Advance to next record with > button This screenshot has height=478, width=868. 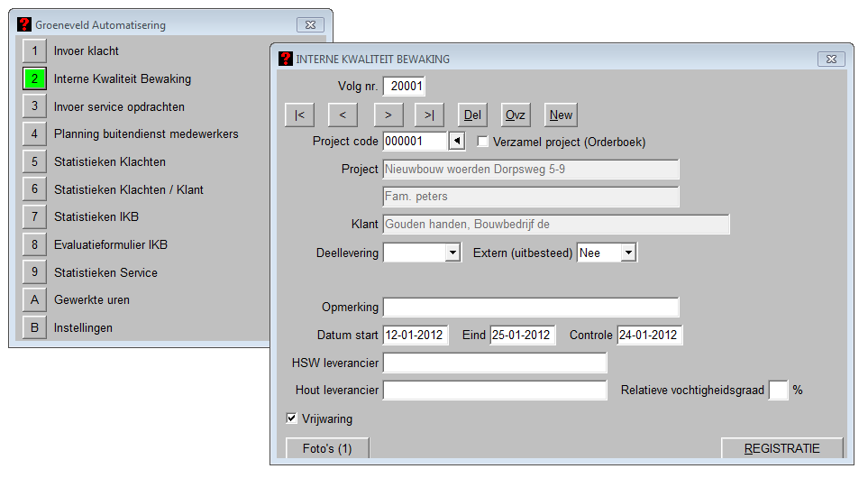point(388,115)
